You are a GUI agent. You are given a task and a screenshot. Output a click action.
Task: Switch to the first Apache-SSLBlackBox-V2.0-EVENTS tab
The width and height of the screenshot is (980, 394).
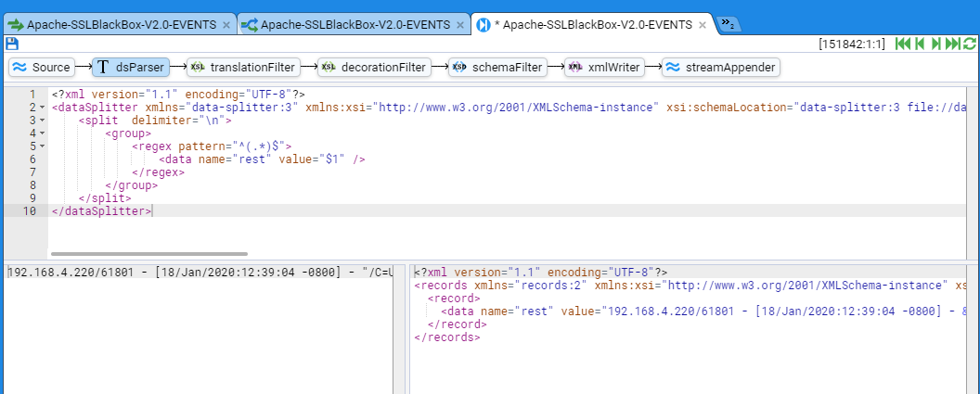coord(116,24)
